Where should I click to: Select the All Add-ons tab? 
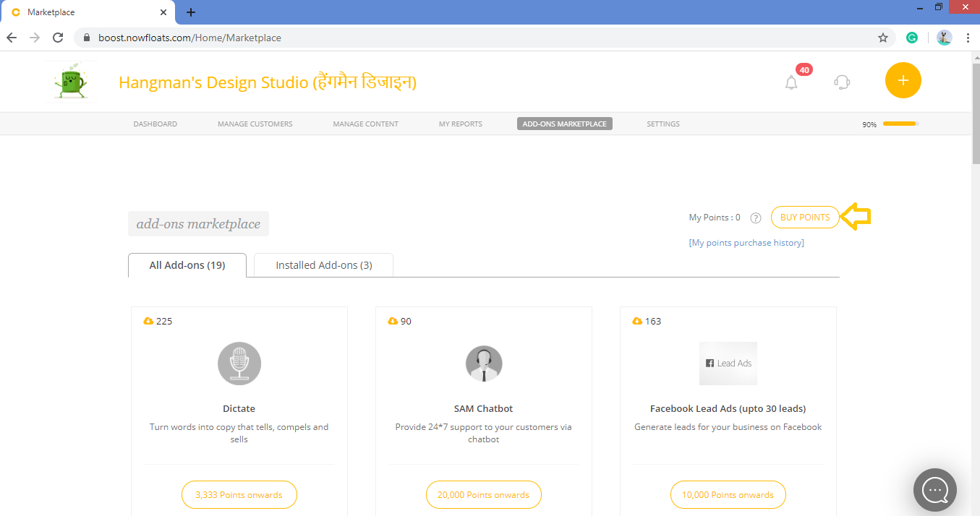pos(187,265)
